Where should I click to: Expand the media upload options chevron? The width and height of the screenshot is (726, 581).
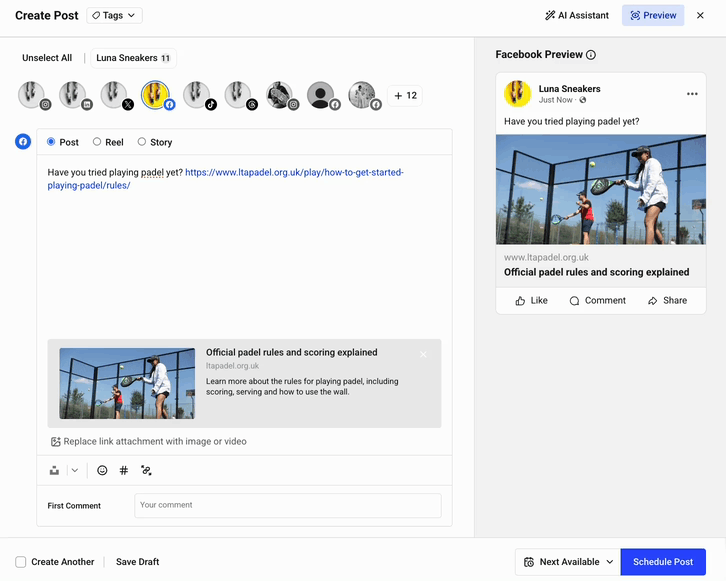pyautogui.click(x=75, y=470)
